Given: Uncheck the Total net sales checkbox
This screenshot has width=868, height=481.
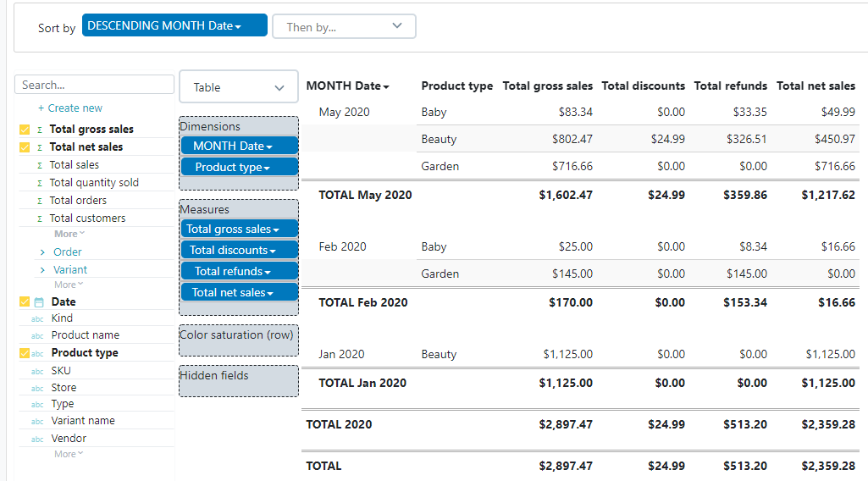Looking at the screenshot, I should coord(25,147).
